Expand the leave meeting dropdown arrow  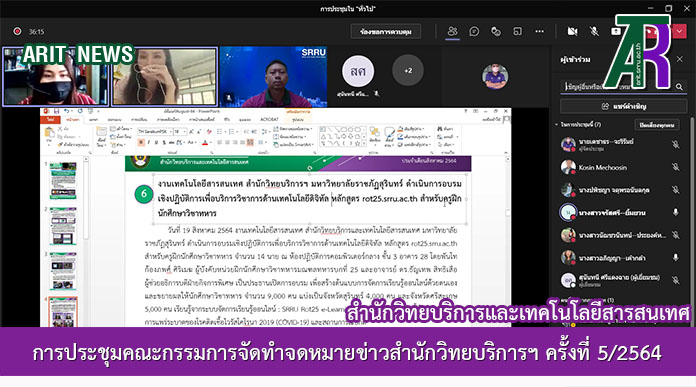pyautogui.click(x=679, y=31)
